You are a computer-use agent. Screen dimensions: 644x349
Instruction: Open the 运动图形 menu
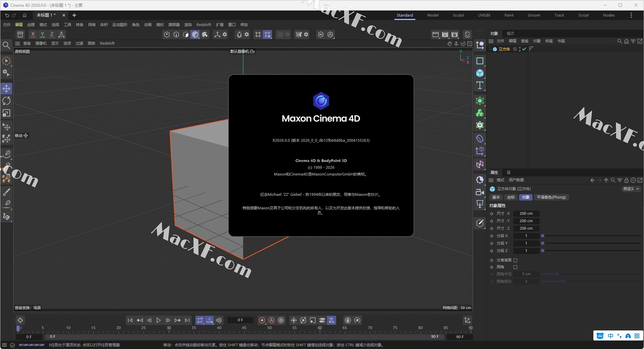pos(120,25)
